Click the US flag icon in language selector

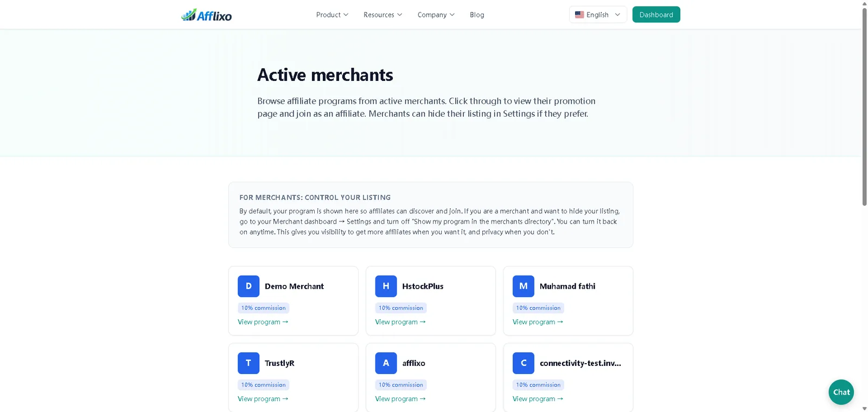(x=579, y=15)
